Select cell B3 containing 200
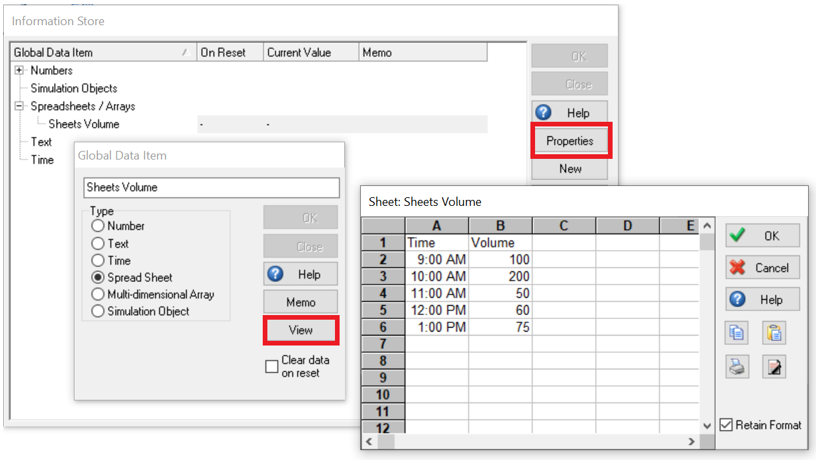This screenshot has height=462, width=816. click(500, 276)
